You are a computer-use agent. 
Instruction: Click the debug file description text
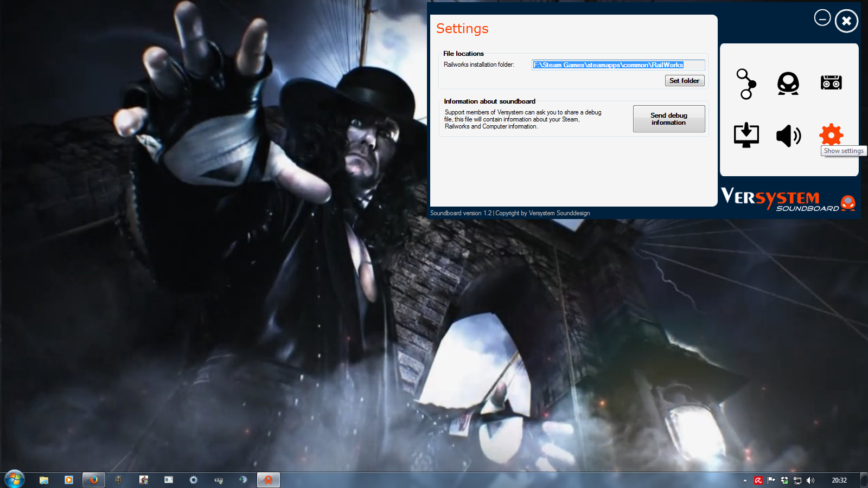pyautogui.click(x=523, y=119)
